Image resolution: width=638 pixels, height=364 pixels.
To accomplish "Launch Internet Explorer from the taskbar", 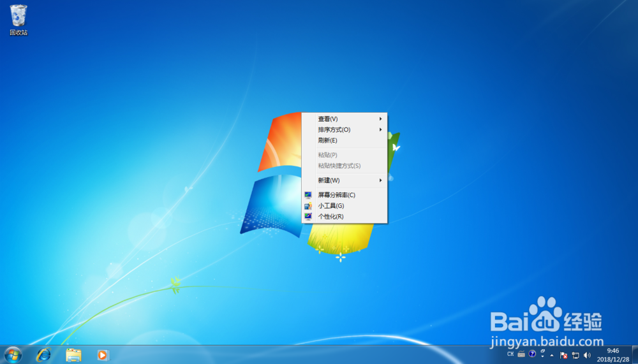I will (x=43, y=355).
